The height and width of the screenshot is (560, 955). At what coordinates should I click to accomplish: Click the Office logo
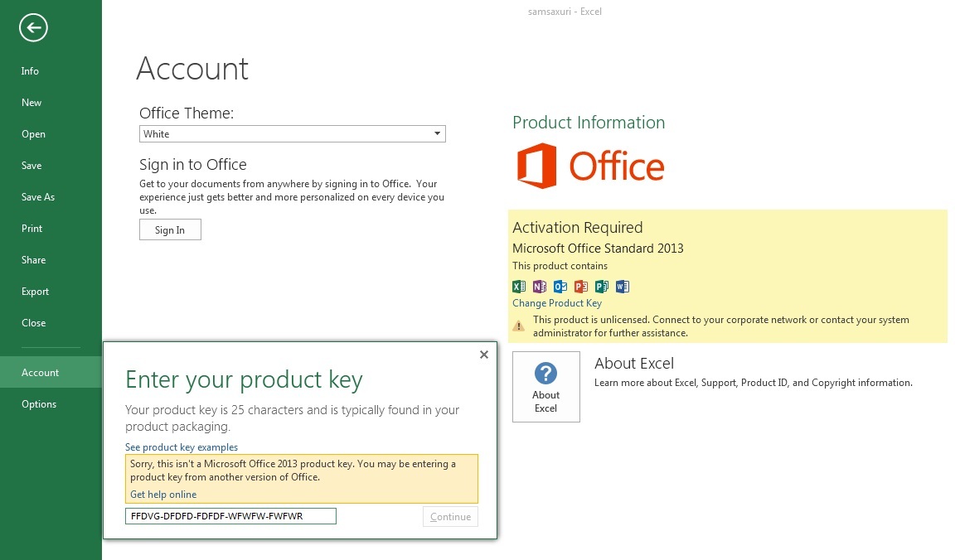(x=590, y=166)
